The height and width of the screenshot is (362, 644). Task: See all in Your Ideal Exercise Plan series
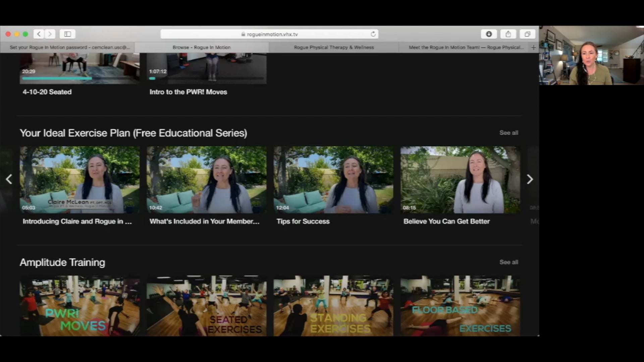[x=508, y=133]
